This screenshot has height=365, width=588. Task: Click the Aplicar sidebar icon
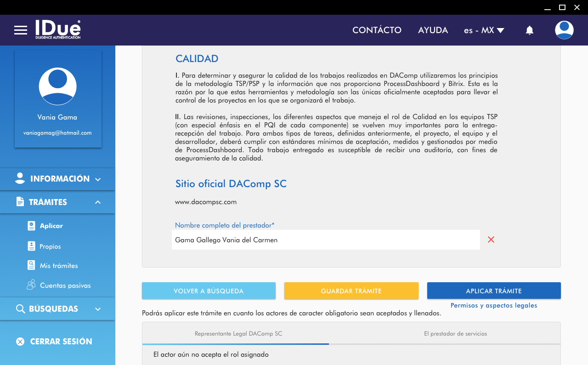tap(31, 226)
